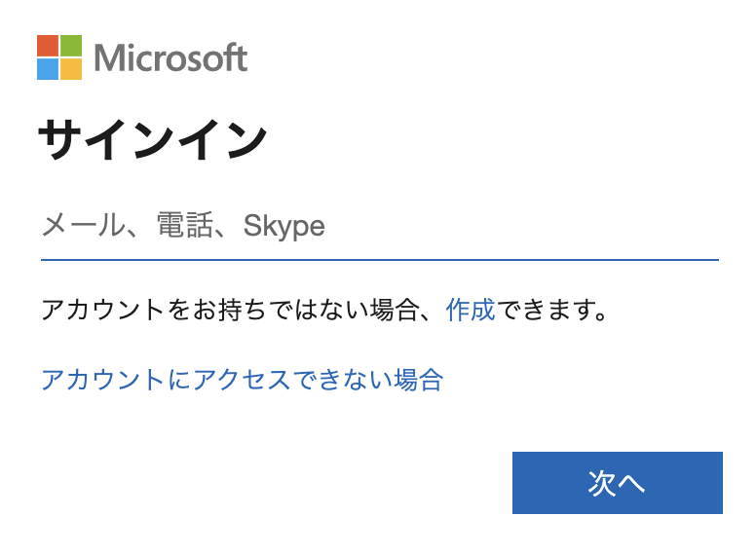Open the アカウントにアクセスできない場合 link

[242, 379]
